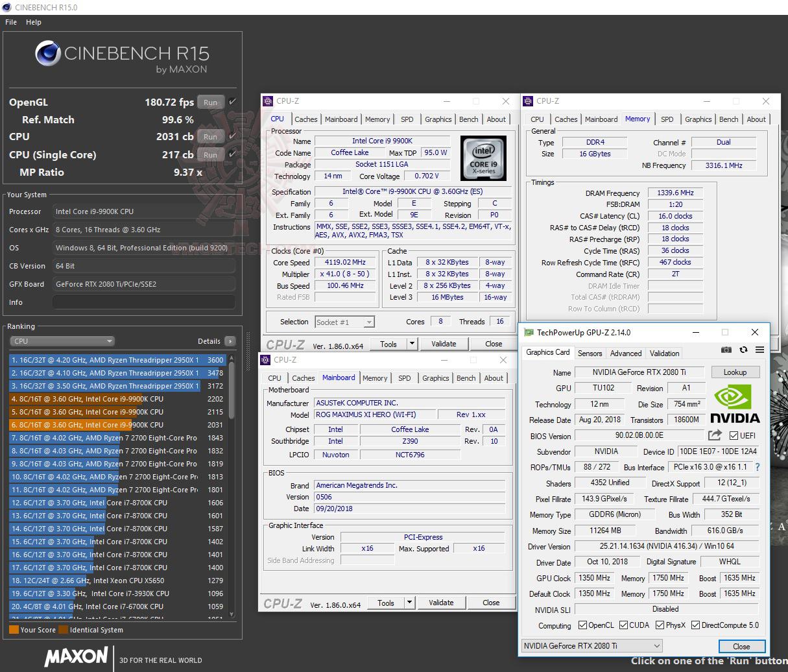Switch to Validation tab in GPU-Z

665,353
